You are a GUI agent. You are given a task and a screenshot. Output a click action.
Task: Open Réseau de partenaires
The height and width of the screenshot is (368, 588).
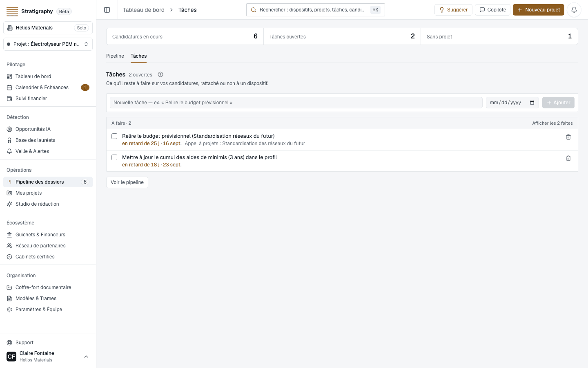point(48,246)
